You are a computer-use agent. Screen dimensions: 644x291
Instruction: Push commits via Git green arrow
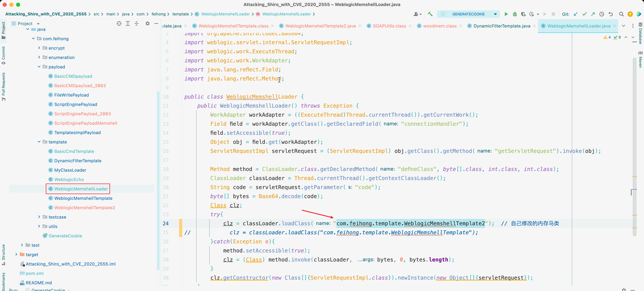tap(593, 14)
